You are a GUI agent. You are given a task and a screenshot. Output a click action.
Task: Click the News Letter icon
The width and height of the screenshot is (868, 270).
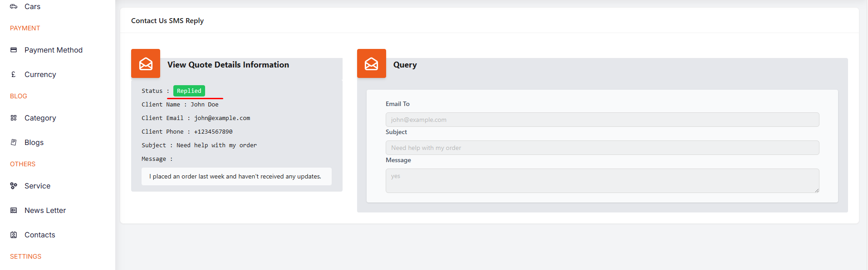point(14,210)
